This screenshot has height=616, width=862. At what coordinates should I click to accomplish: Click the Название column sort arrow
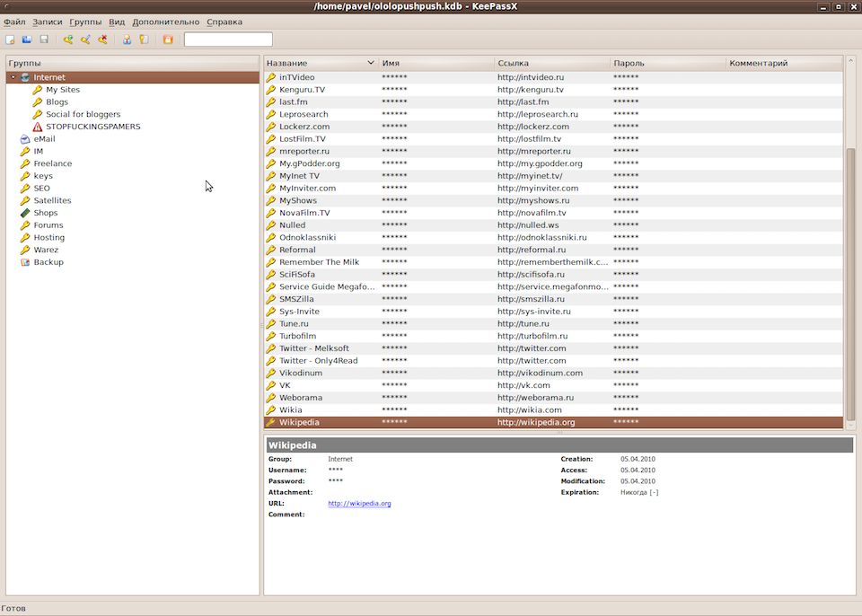coord(371,63)
